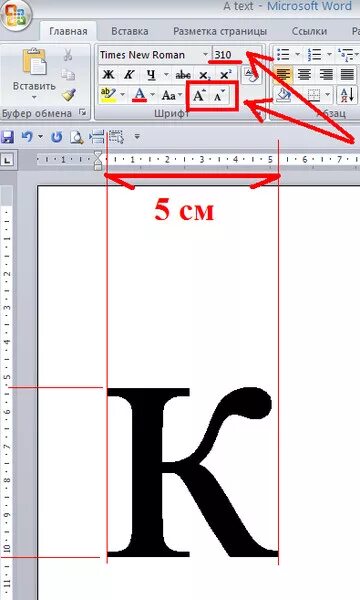Click the paragraph Shading paint bucket
The width and height of the screenshot is (360, 600).
coord(283,95)
